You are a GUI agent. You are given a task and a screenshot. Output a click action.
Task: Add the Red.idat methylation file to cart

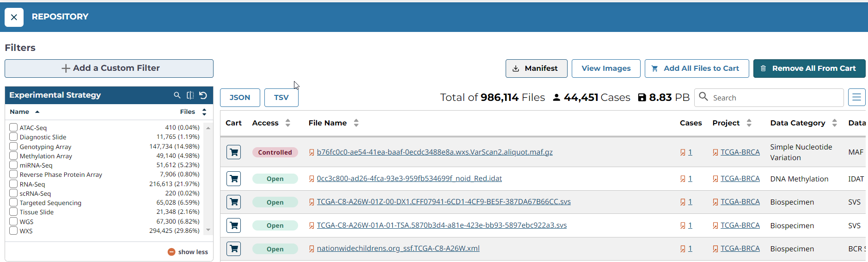click(233, 179)
